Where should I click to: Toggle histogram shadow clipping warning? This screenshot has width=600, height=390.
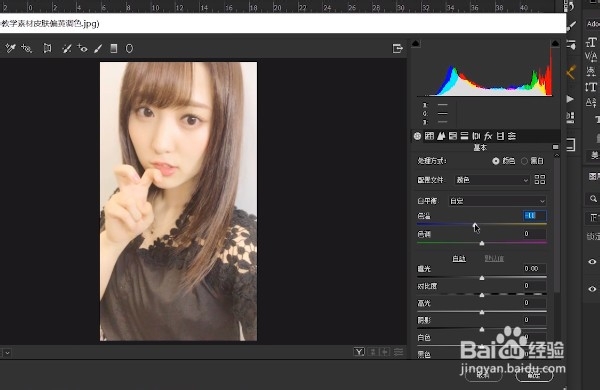click(416, 43)
